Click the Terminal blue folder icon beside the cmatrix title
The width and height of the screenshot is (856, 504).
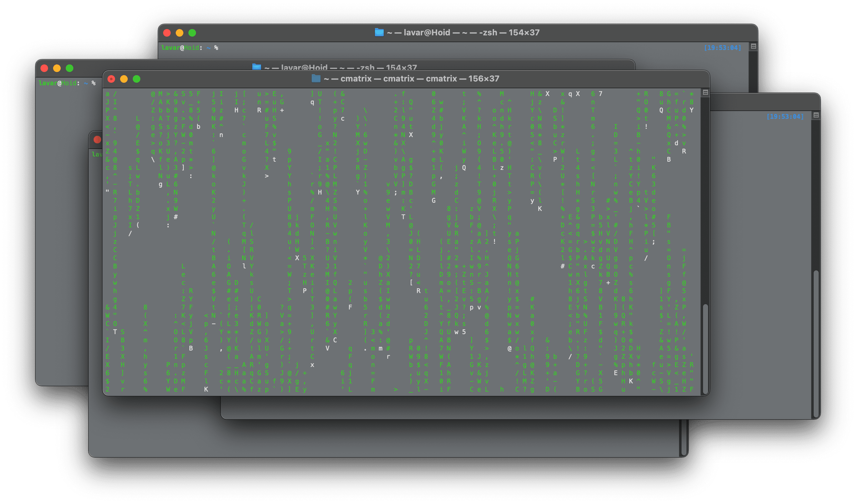coord(316,78)
